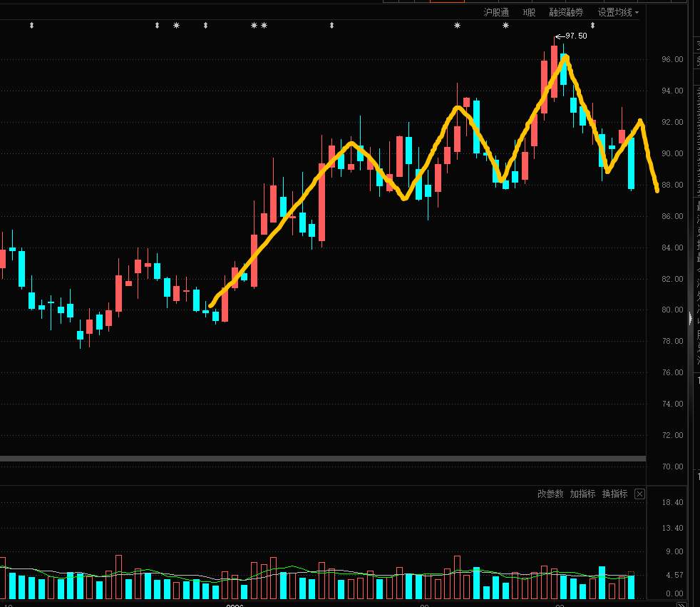This screenshot has width=700, height=607.
Task: Click 加指标 to add an indicator
Action: coord(582,494)
